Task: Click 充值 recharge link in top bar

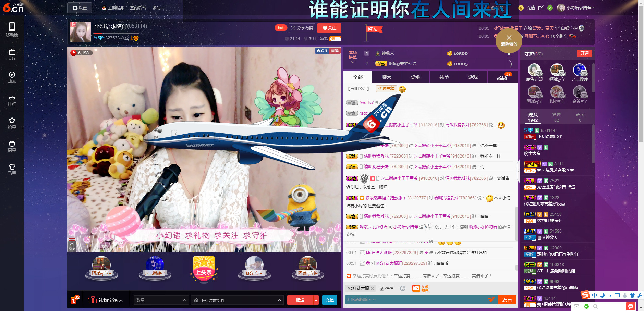Action: click(x=531, y=8)
